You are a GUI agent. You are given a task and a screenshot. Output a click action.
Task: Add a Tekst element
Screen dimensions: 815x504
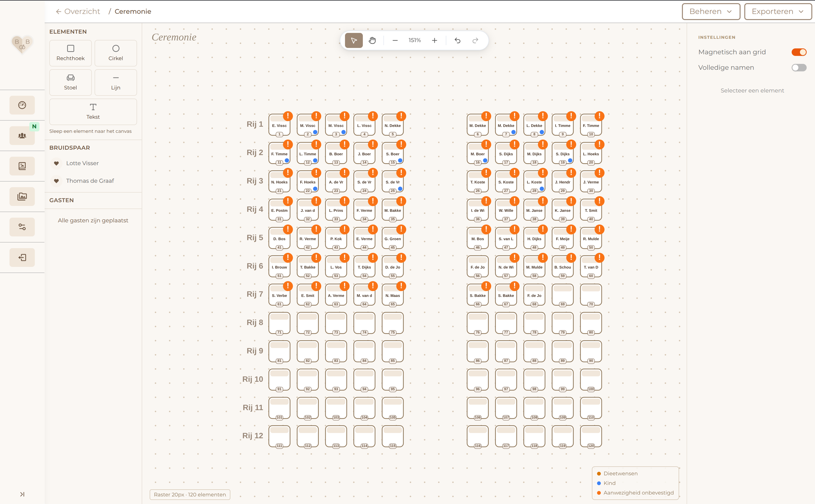[x=93, y=112]
